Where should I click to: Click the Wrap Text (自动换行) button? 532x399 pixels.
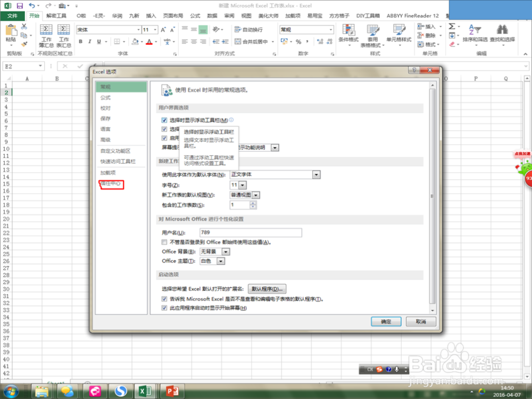[248, 30]
